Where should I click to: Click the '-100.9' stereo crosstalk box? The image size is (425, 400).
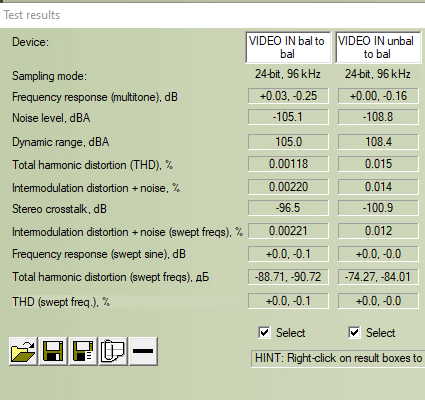point(378,208)
